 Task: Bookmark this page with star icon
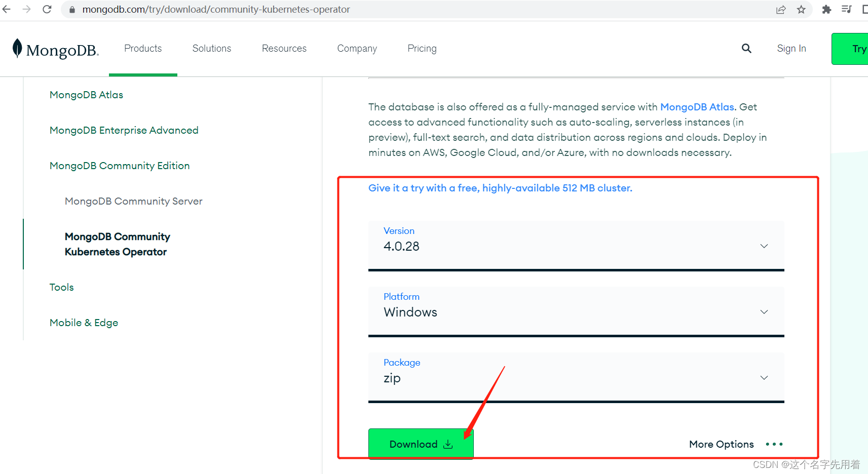coord(801,10)
